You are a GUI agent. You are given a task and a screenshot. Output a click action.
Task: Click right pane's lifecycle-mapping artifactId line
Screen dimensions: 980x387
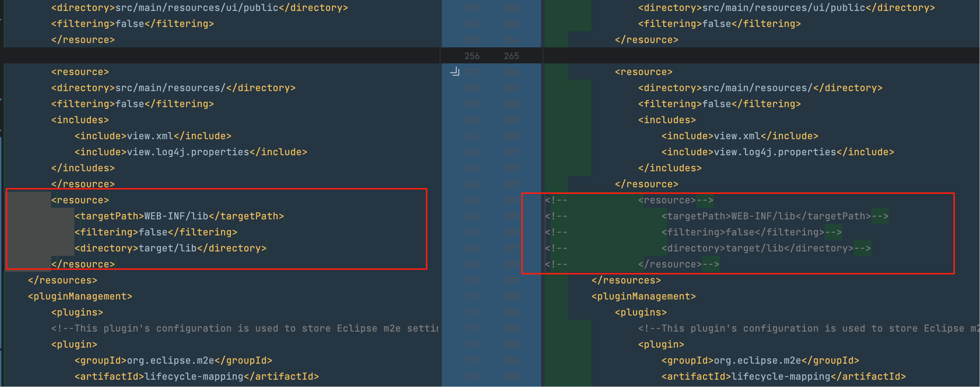pos(783,376)
